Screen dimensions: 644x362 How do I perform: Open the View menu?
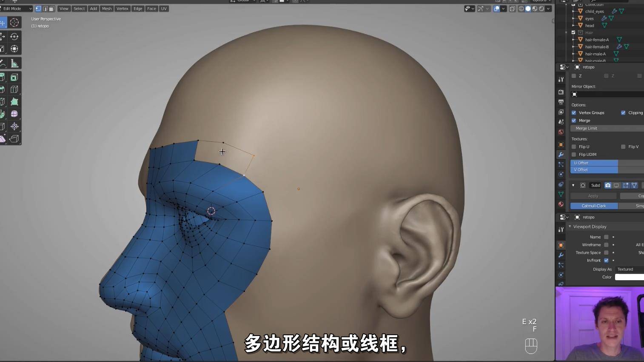[64, 9]
